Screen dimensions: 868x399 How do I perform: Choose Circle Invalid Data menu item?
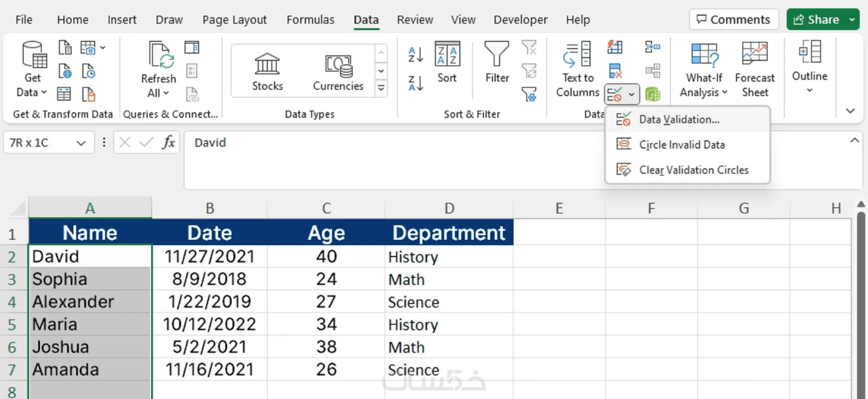(687, 145)
